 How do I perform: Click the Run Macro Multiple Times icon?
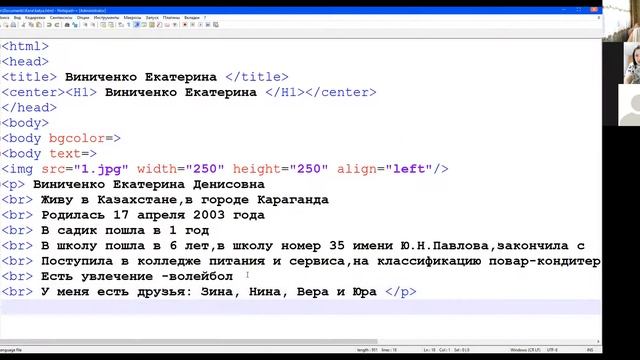(208, 25)
